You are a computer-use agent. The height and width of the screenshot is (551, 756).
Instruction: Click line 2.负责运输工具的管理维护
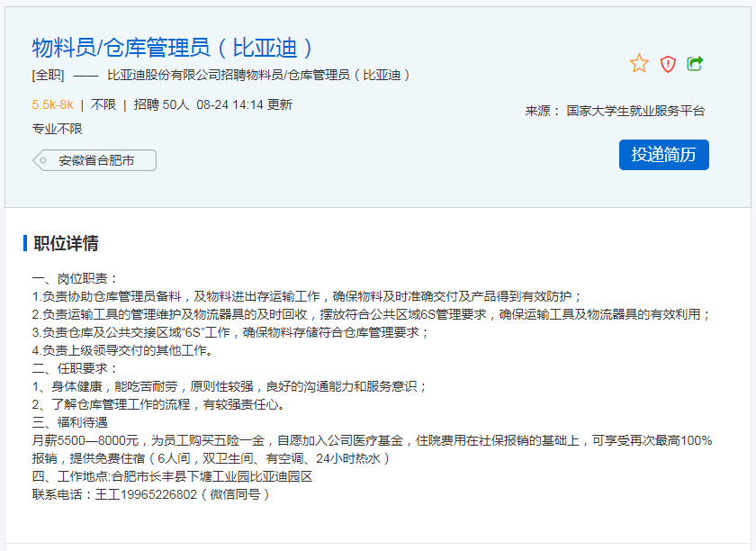click(371, 314)
